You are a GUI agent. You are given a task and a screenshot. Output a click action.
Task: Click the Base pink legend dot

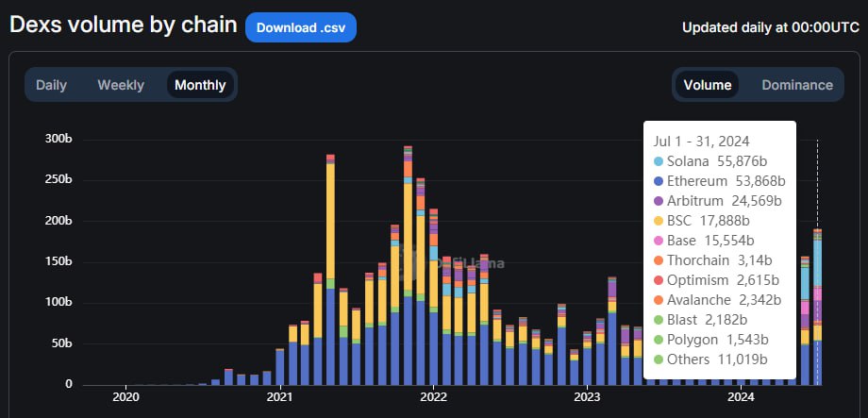659,241
